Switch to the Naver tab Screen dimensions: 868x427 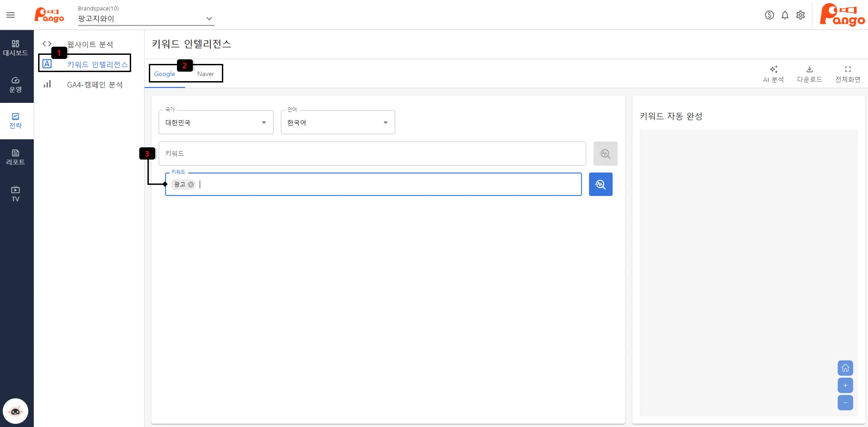[x=205, y=74]
